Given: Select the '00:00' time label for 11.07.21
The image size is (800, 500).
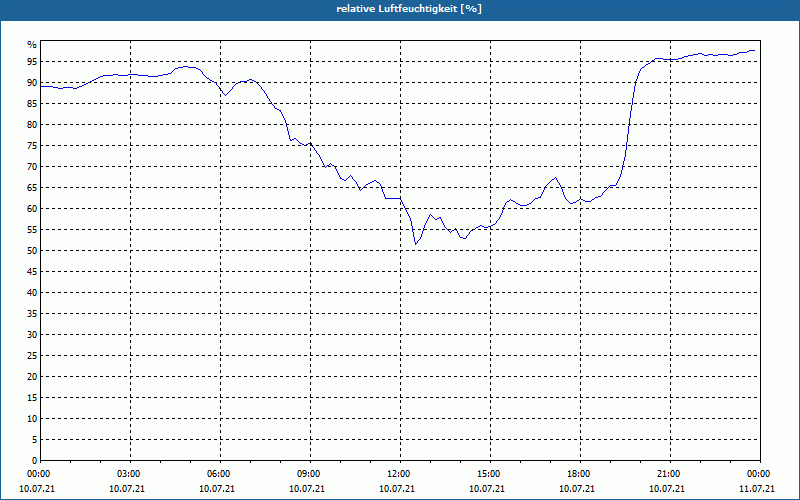Looking at the screenshot, I should 758,474.
